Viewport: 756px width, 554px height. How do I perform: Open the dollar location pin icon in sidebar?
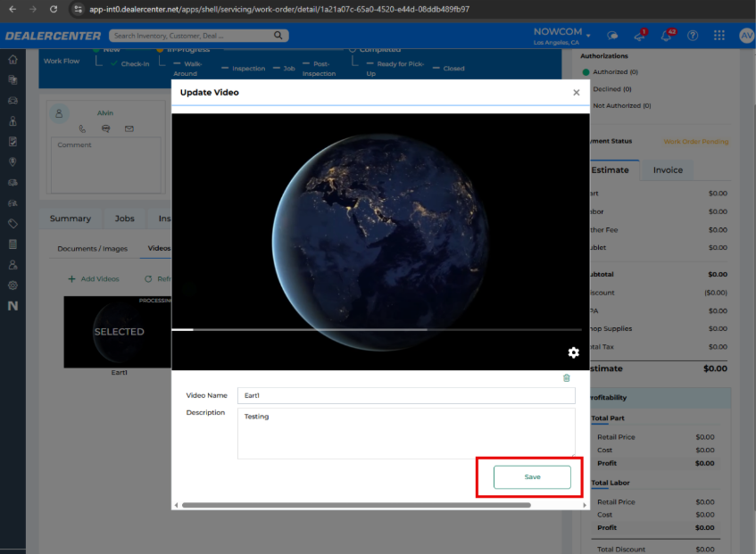(13, 161)
